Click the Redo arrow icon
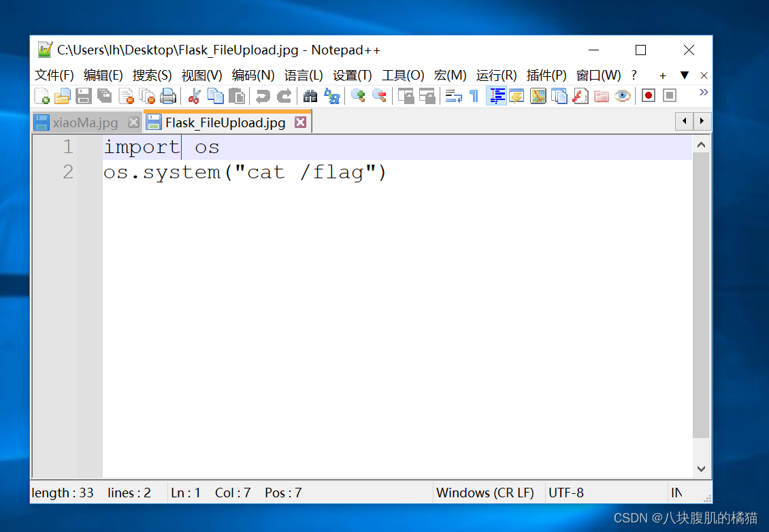 click(x=284, y=96)
